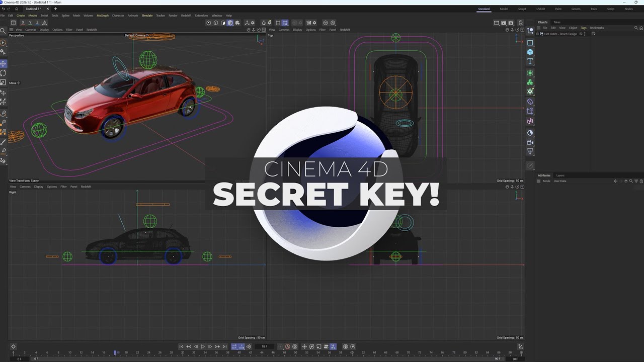The width and height of the screenshot is (644, 362).
Task: Toggle the highlighted display shading mode icon
Action: [230, 23]
